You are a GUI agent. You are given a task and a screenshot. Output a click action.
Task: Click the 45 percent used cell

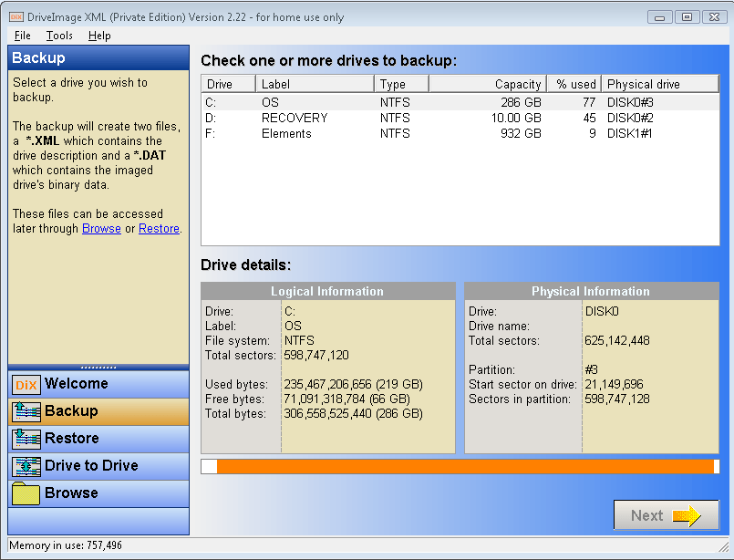pos(589,118)
